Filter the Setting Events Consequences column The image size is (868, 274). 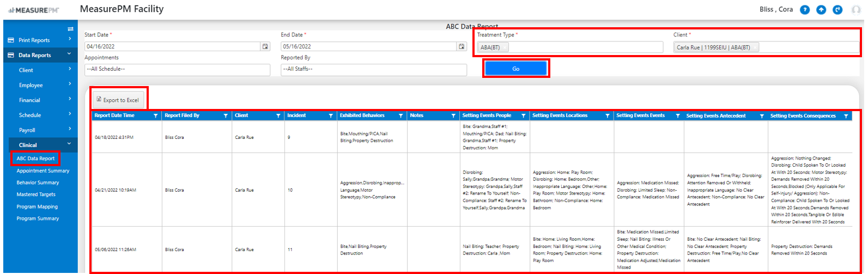[x=846, y=116]
